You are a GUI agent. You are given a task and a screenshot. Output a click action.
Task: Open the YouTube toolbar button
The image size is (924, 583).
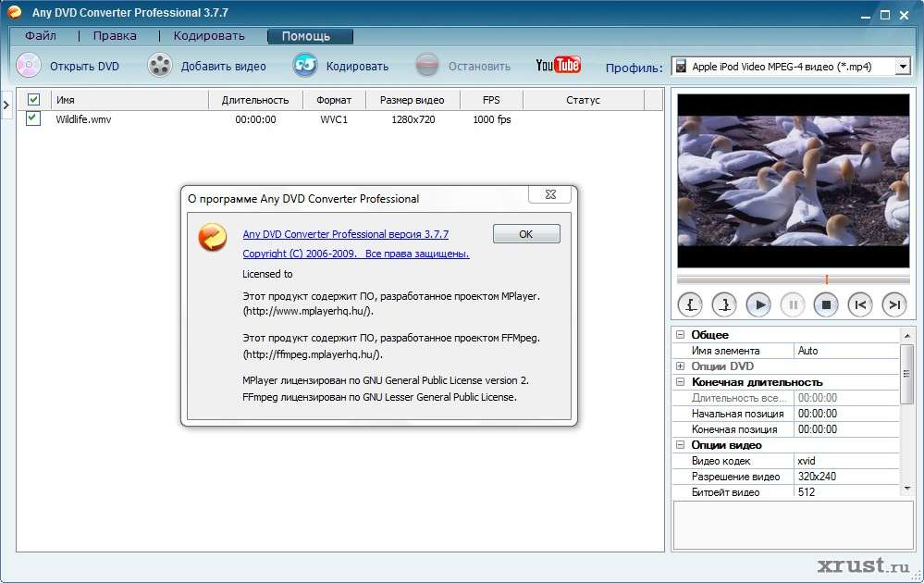[x=558, y=65]
